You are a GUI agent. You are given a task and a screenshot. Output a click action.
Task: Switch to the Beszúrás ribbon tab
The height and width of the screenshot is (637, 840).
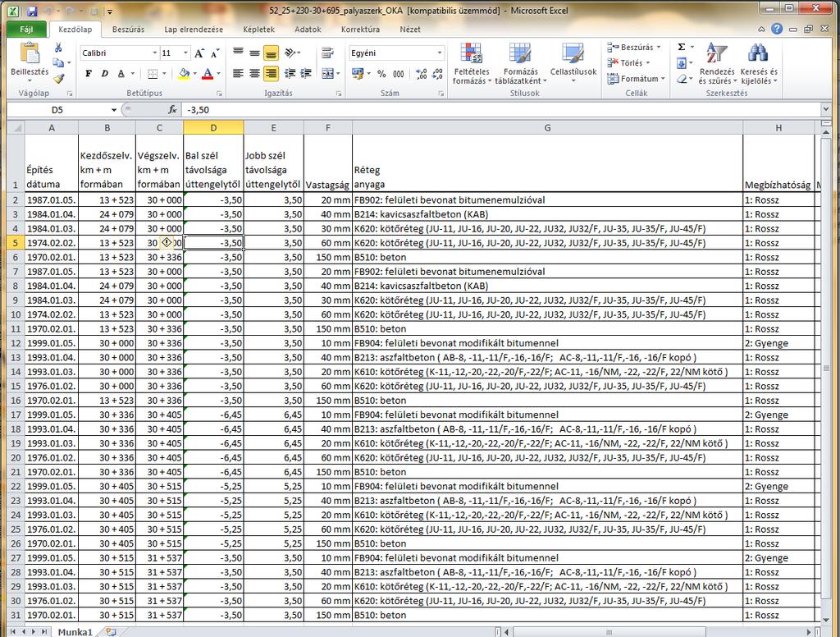(x=128, y=30)
